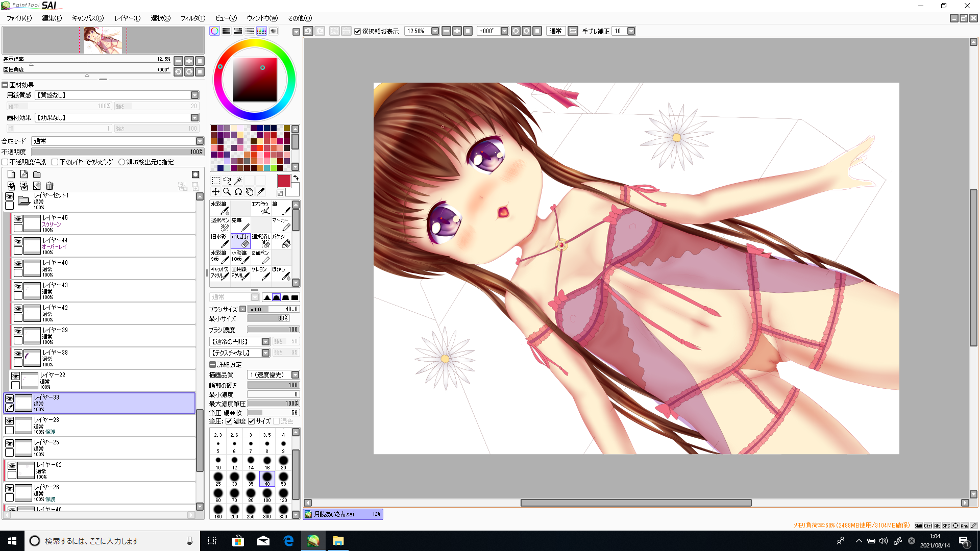Screen dimensions: 980x551
Task: Open ウィンドウ(W) menu
Action: [x=262, y=18]
